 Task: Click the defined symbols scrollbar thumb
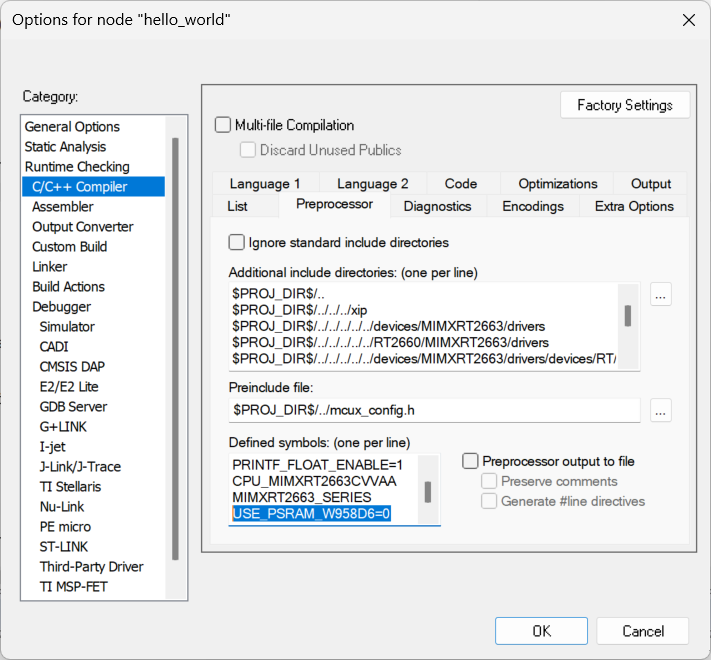pos(428,492)
